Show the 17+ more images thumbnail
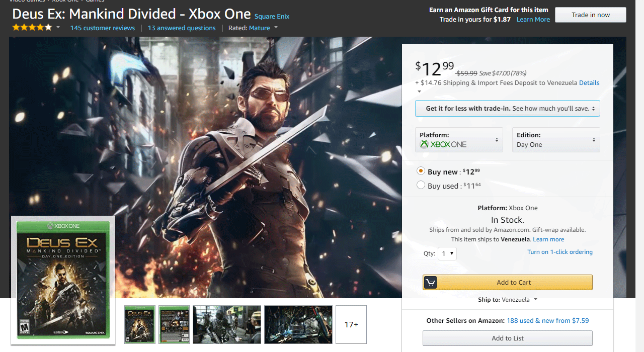Screen dimensions: 644x352 coord(351,324)
